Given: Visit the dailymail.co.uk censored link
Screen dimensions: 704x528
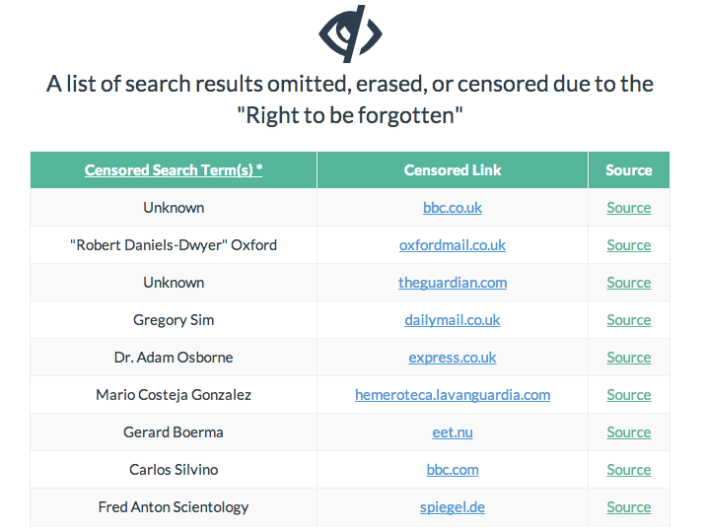Looking at the screenshot, I should click(x=452, y=320).
